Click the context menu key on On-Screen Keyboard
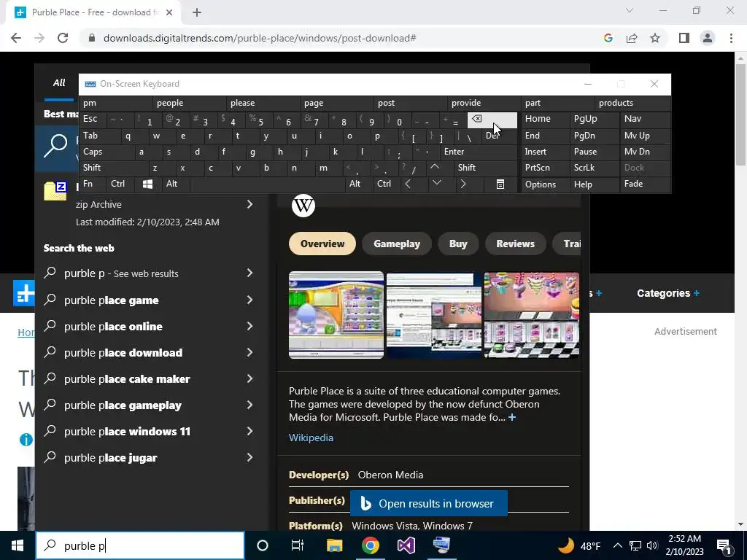Image resolution: width=747 pixels, height=560 pixels. 500,184
